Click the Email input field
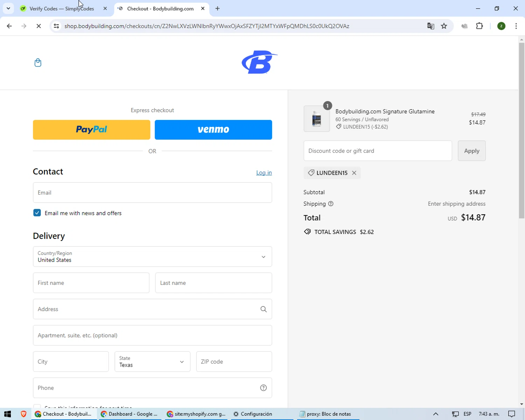Image resolution: width=525 pixels, height=420 pixels. click(x=152, y=192)
